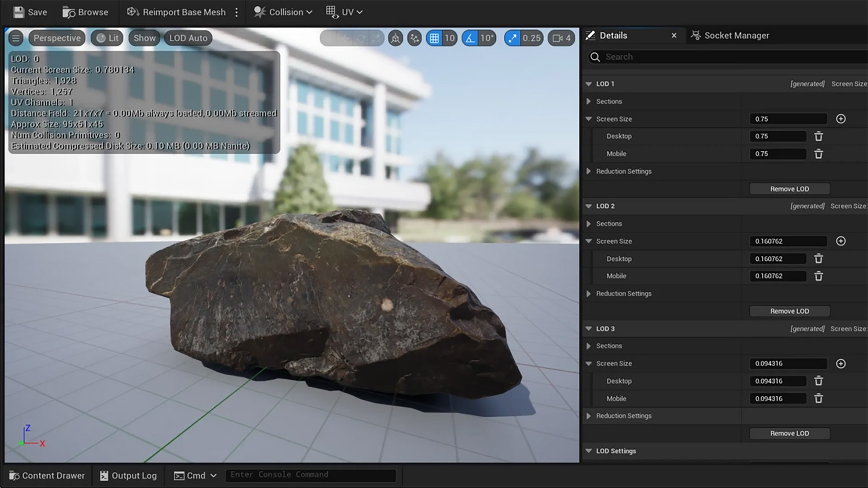Add platform override for LOD 3 Screen Size
The height and width of the screenshot is (488, 868).
840,364
